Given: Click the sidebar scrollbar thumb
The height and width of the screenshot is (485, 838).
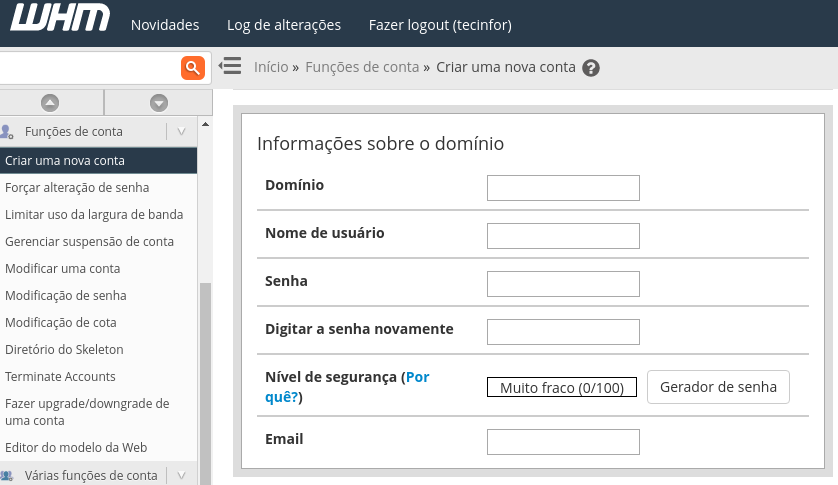Looking at the screenshot, I should pos(205,383).
